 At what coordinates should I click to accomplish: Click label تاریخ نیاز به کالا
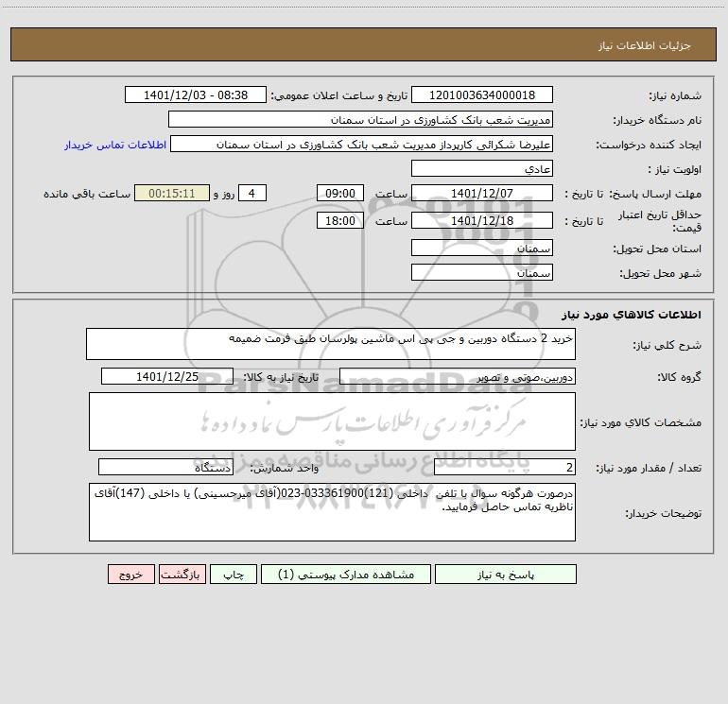click(281, 377)
